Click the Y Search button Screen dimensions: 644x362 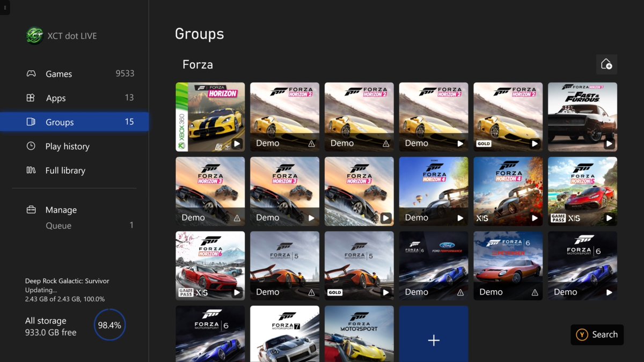pyautogui.click(x=597, y=335)
